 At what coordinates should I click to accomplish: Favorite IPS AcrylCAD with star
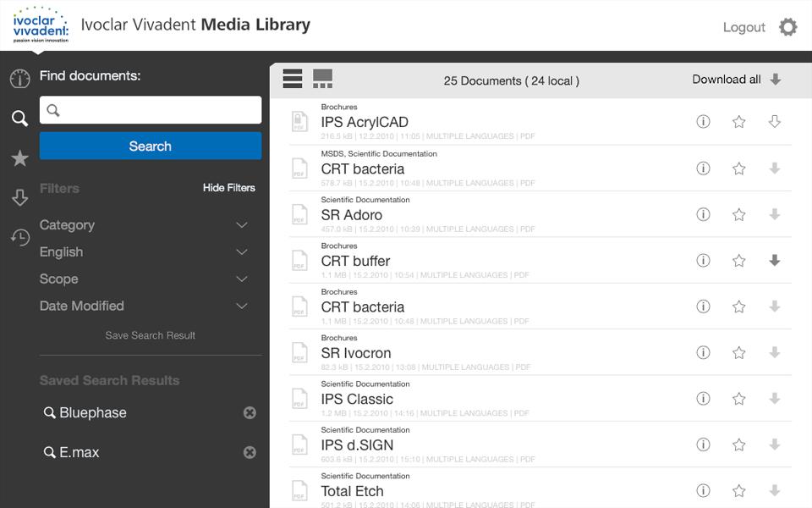click(x=739, y=122)
